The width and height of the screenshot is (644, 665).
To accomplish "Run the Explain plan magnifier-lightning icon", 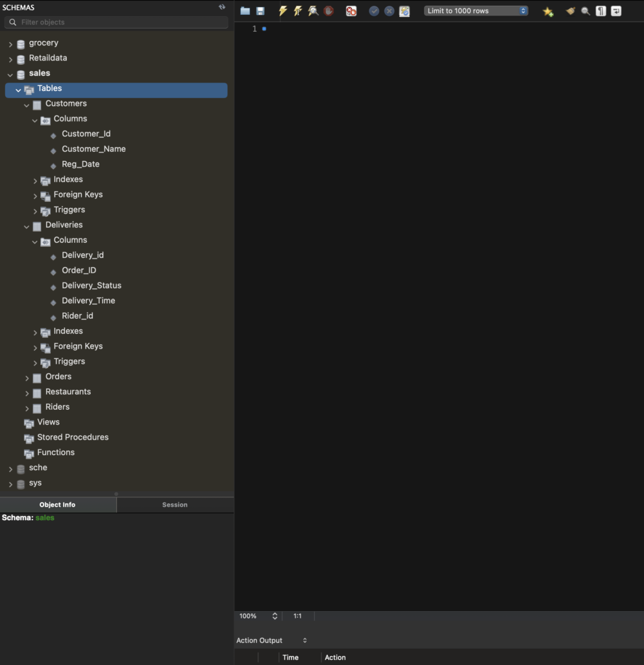I will point(313,11).
